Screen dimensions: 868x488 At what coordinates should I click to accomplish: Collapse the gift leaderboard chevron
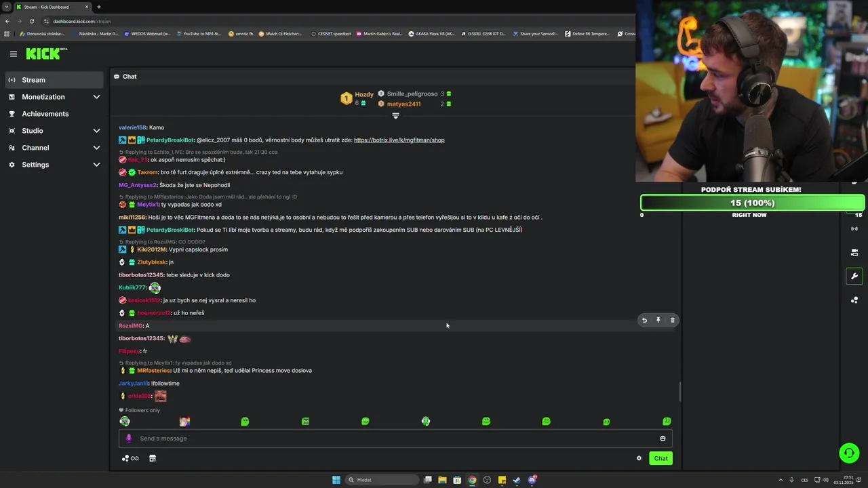pos(395,116)
